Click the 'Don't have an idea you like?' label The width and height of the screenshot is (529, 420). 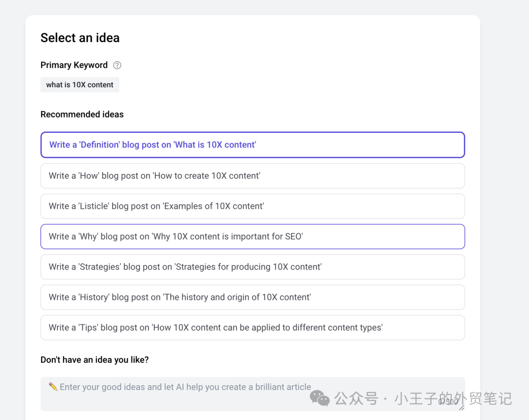(x=95, y=360)
